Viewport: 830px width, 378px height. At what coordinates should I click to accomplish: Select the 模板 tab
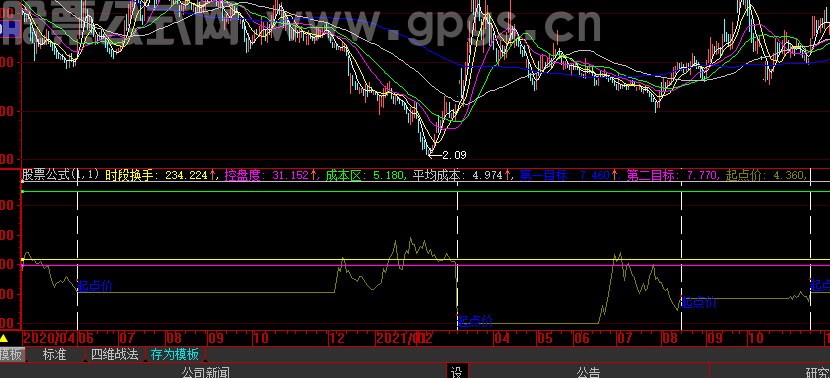pyautogui.click(x=12, y=354)
